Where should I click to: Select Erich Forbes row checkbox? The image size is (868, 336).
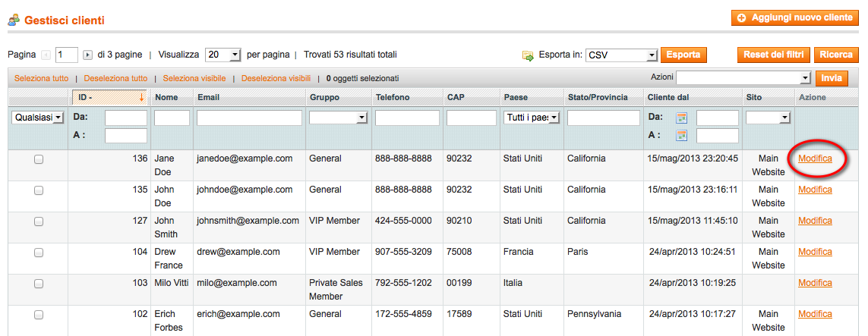point(39,315)
